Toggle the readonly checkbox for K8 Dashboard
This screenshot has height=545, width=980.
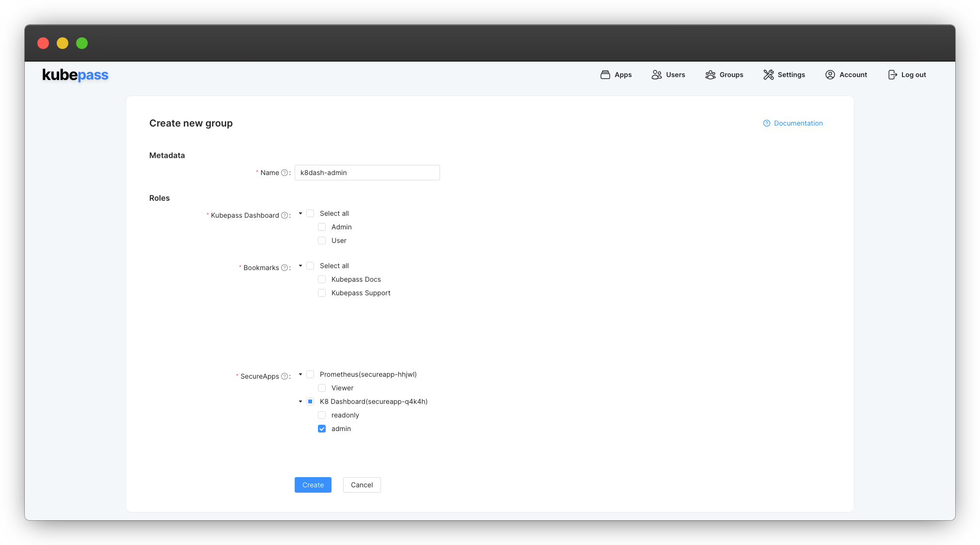coord(322,415)
